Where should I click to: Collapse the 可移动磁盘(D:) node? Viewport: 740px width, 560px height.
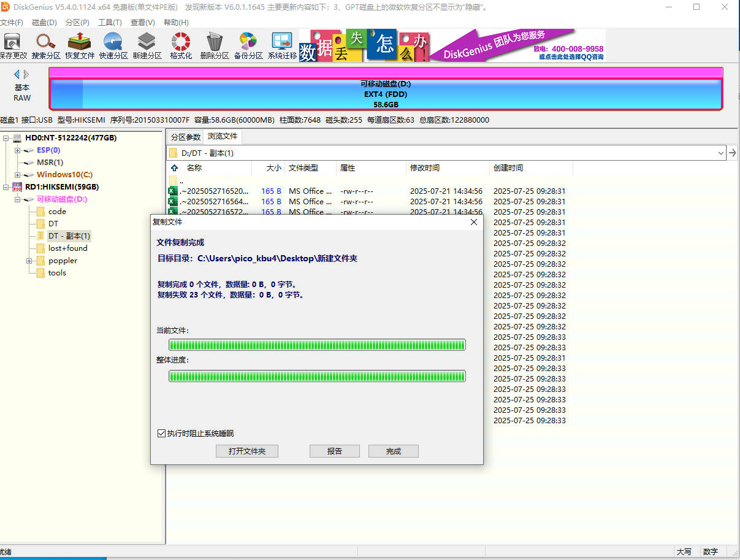coord(17,199)
